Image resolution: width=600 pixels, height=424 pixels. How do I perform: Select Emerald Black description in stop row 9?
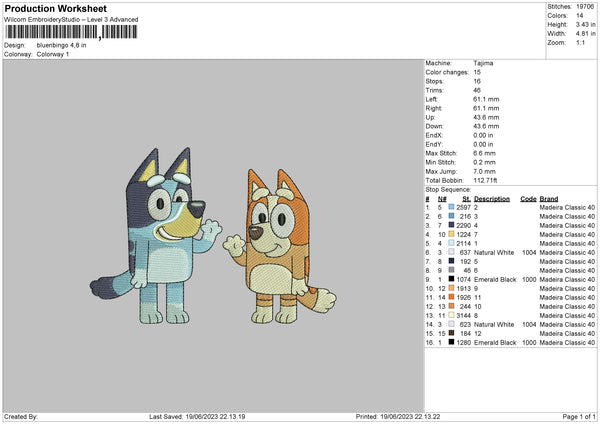click(495, 280)
